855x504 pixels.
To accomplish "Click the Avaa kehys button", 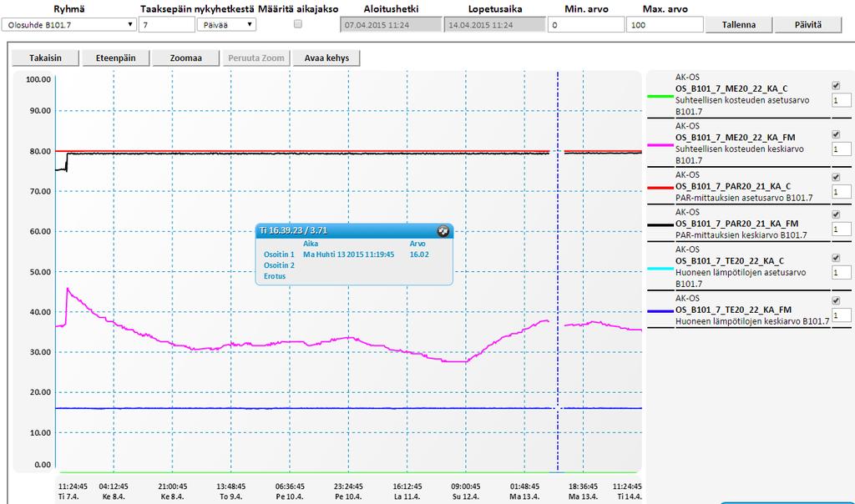I will pos(326,58).
